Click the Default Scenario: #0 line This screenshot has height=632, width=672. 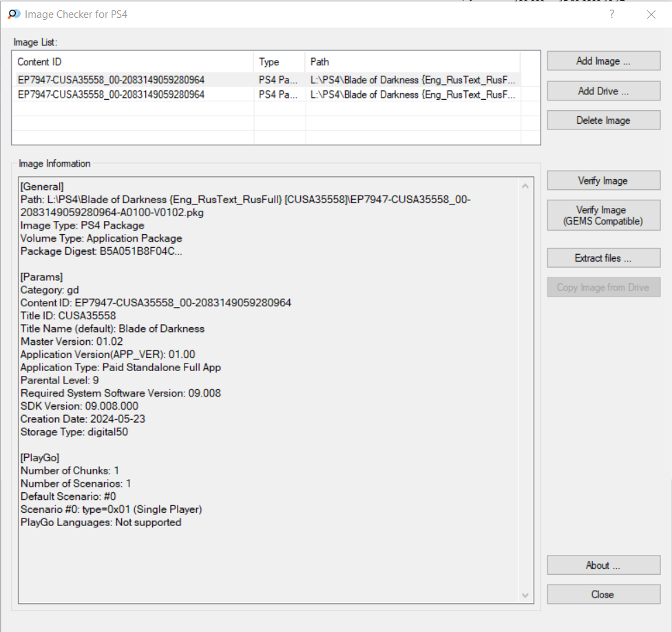click(68, 496)
